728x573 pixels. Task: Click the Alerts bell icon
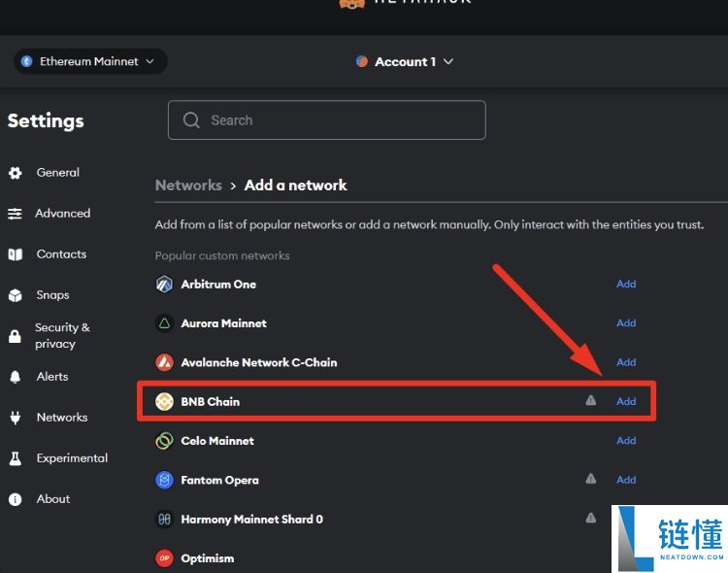pos(16,377)
